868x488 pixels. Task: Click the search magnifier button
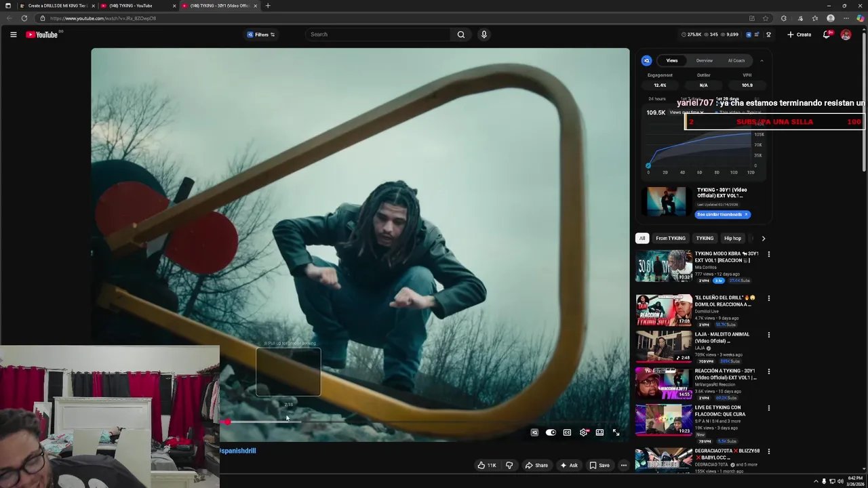461,35
